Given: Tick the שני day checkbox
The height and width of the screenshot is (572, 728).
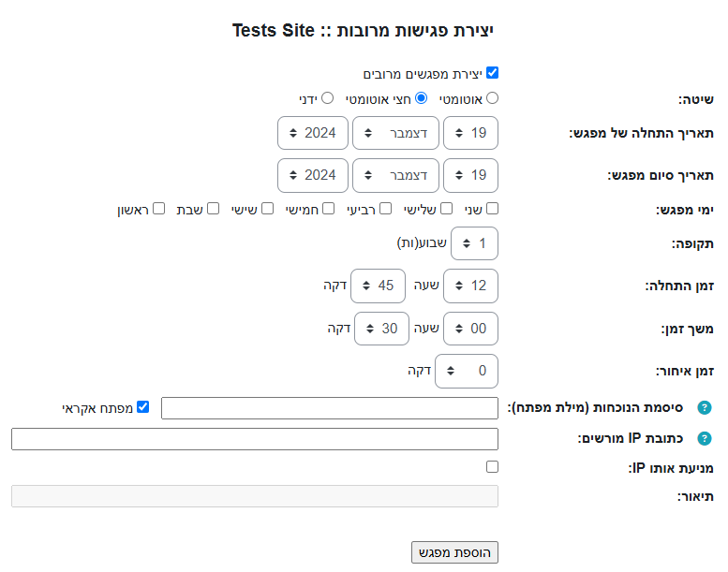Looking at the screenshot, I should [x=492, y=209].
